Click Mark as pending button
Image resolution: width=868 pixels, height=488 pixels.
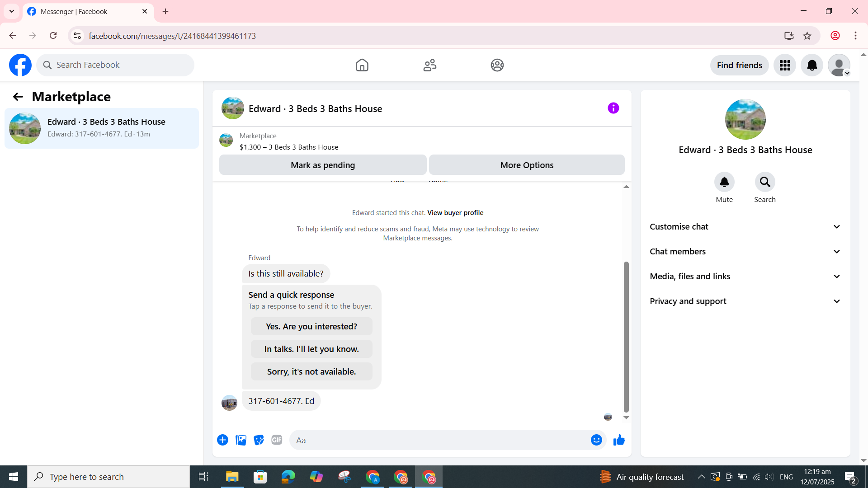(323, 165)
